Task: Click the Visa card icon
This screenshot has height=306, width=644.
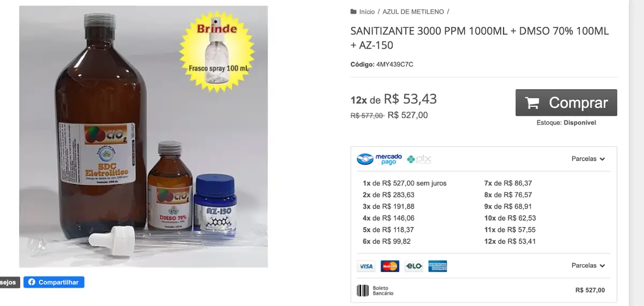Action: point(366,266)
